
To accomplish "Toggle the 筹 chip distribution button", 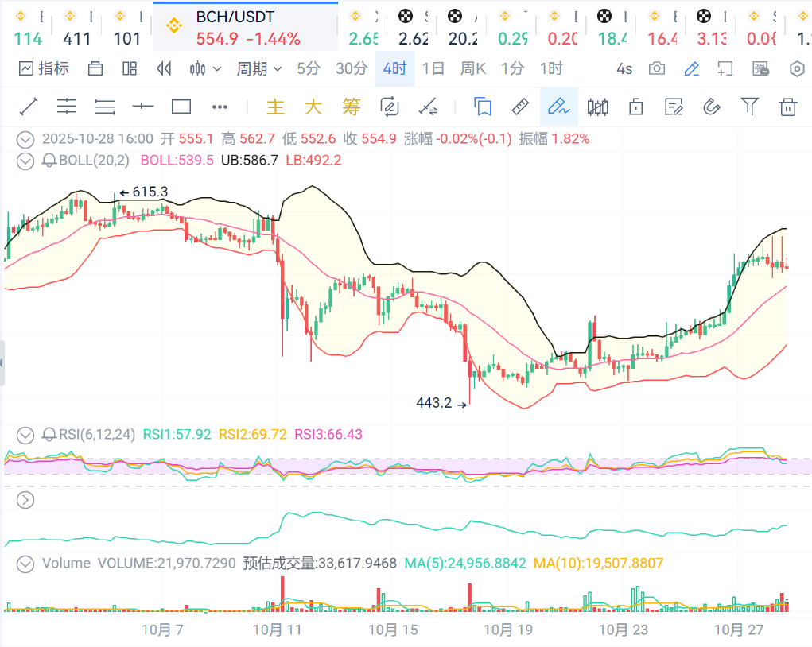I will (351, 106).
